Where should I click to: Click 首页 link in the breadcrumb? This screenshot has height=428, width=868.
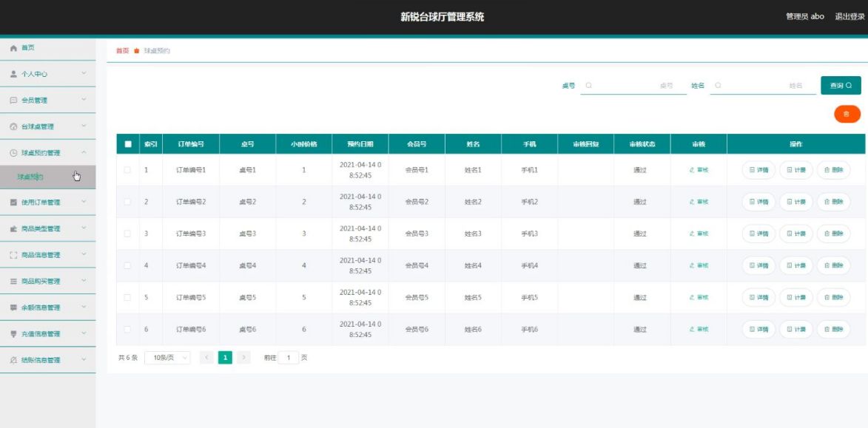click(122, 51)
